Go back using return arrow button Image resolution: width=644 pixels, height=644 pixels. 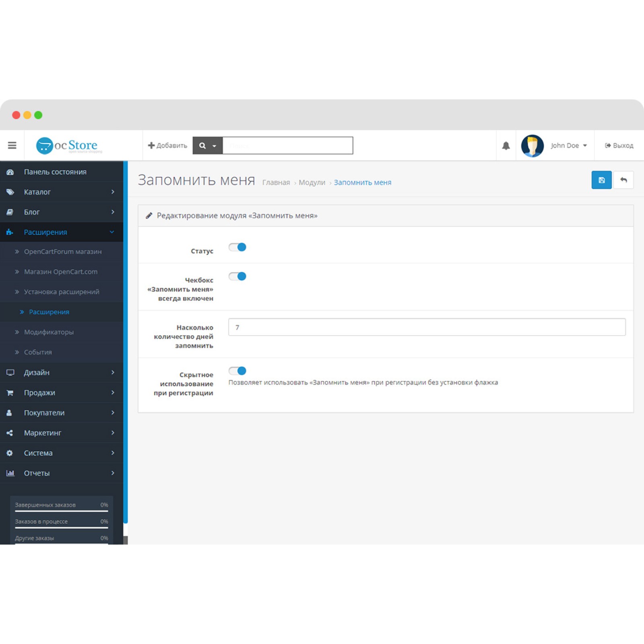coord(623,180)
